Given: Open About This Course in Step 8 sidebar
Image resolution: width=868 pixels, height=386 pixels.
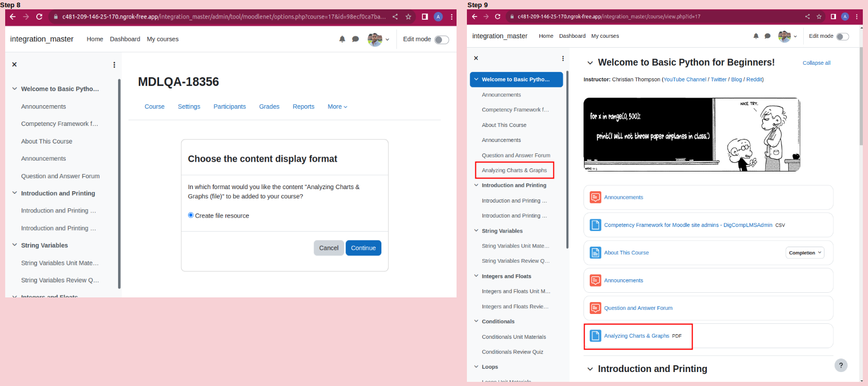Looking at the screenshot, I should pos(47,141).
